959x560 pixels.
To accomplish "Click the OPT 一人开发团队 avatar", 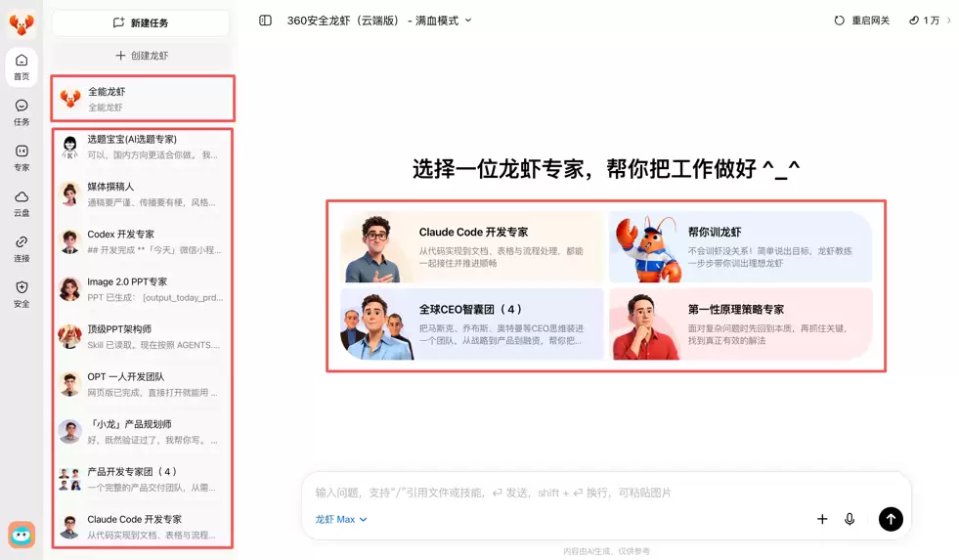I will pos(69,384).
